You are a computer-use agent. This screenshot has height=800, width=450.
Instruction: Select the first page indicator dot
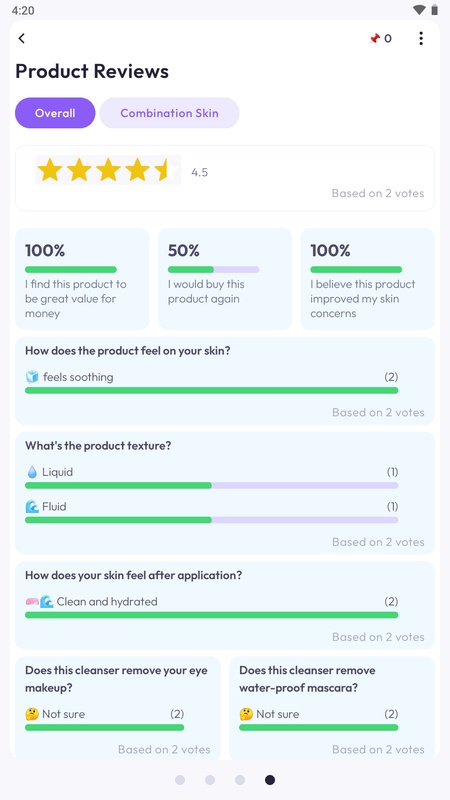[180, 780]
